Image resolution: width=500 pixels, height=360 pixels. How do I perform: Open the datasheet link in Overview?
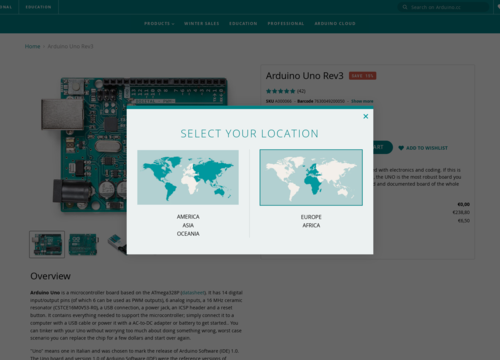click(193, 293)
